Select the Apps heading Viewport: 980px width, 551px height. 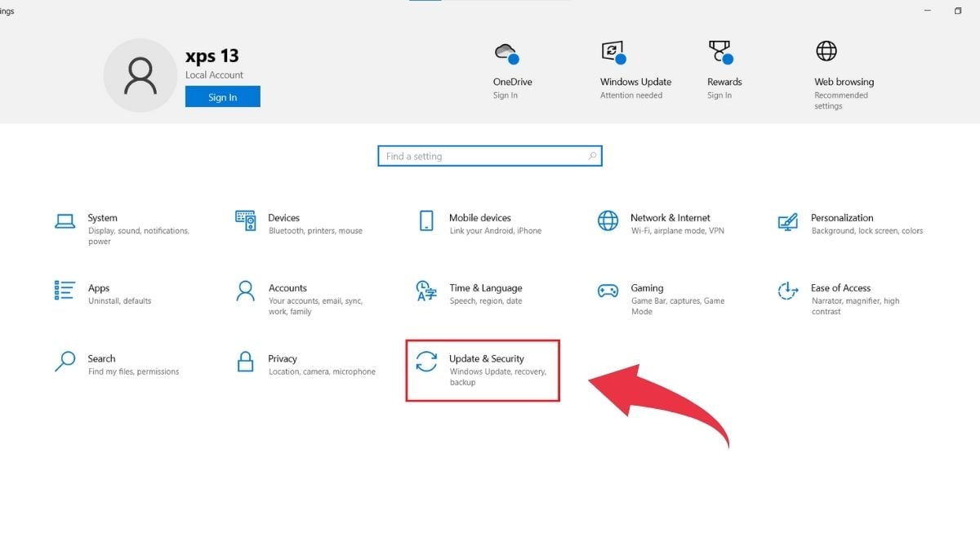99,288
